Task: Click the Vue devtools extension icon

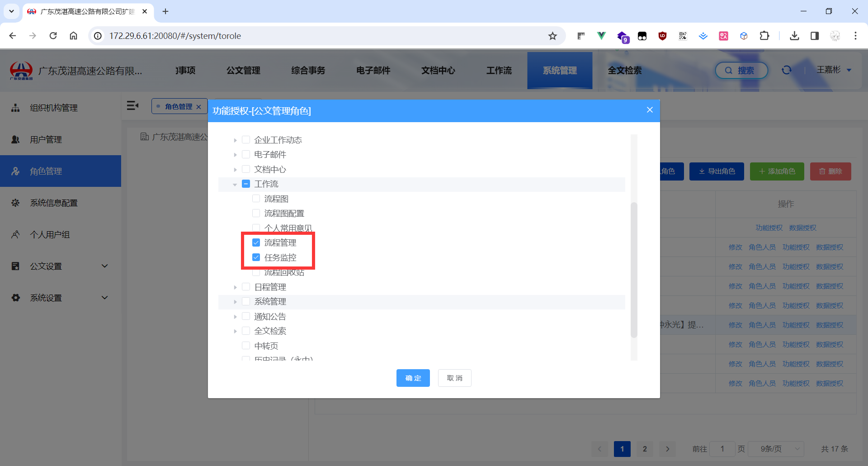Action: point(601,36)
